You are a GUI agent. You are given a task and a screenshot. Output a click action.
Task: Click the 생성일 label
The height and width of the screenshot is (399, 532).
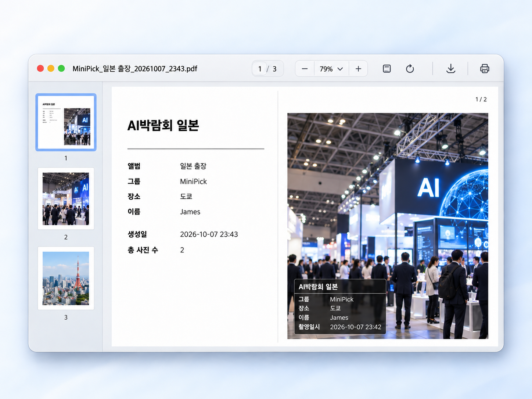point(137,234)
